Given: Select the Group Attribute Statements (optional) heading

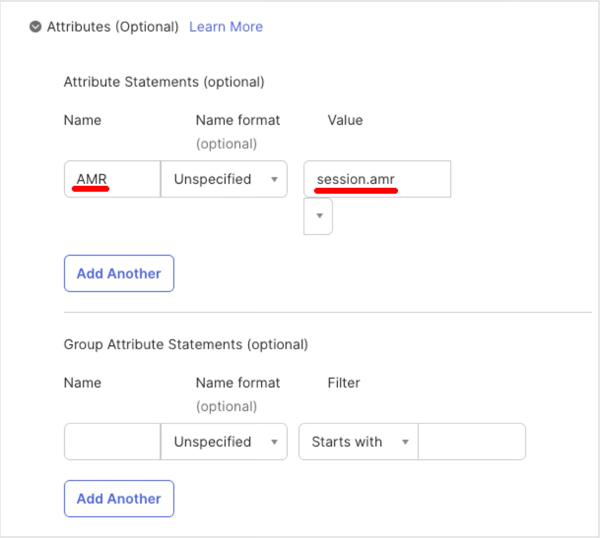Looking at the screenshot, I should pos(186,344).
